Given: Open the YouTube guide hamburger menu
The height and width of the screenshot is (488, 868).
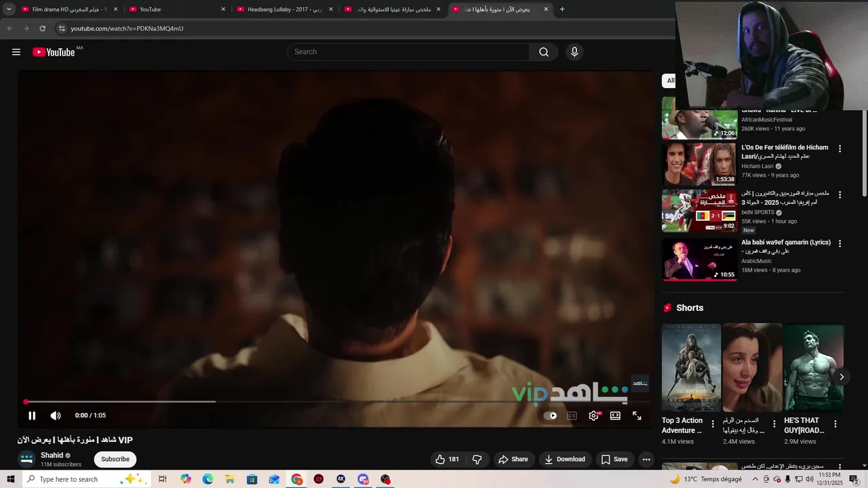Looking at the screenshot, I should [x=16, y=52].
